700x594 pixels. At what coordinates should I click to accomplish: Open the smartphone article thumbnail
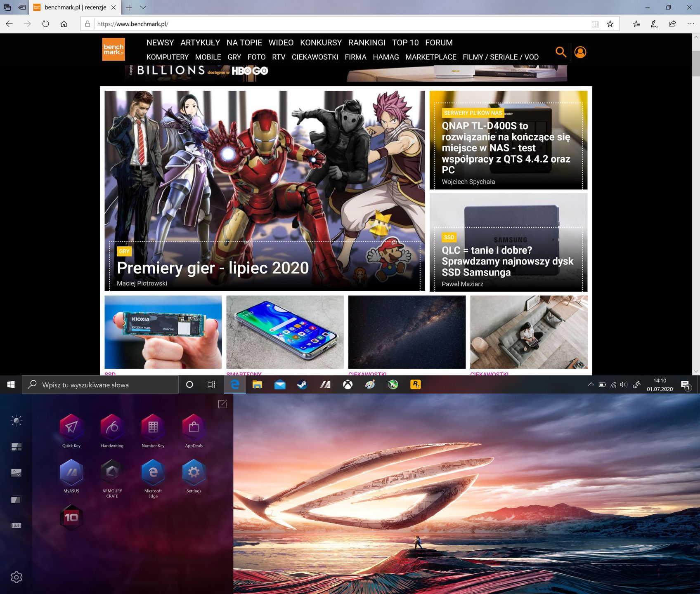(285, 332)
